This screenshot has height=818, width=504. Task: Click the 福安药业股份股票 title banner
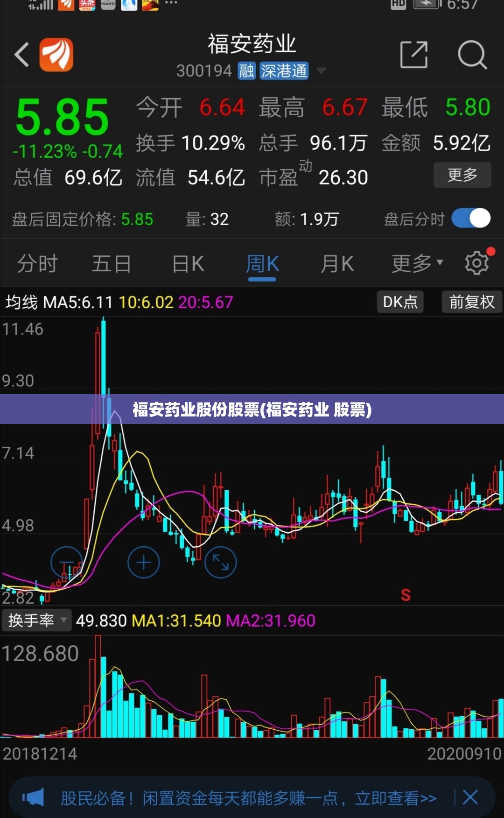(x=252, y=409)
